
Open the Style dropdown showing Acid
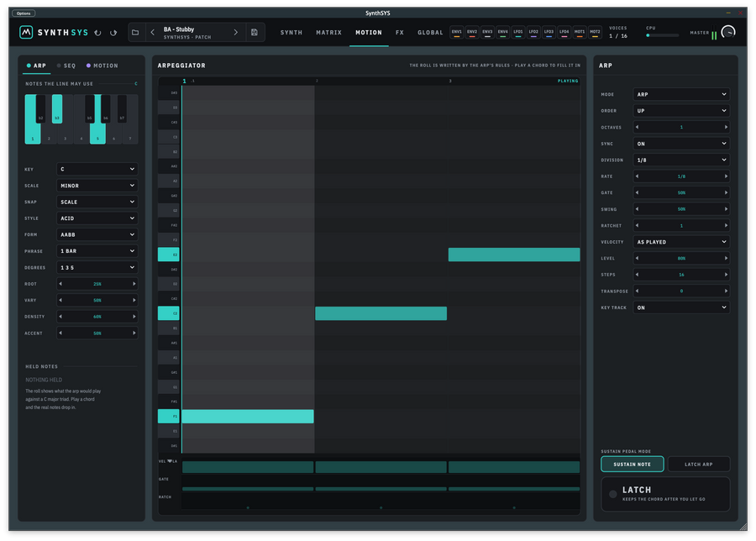click(97, 218)
